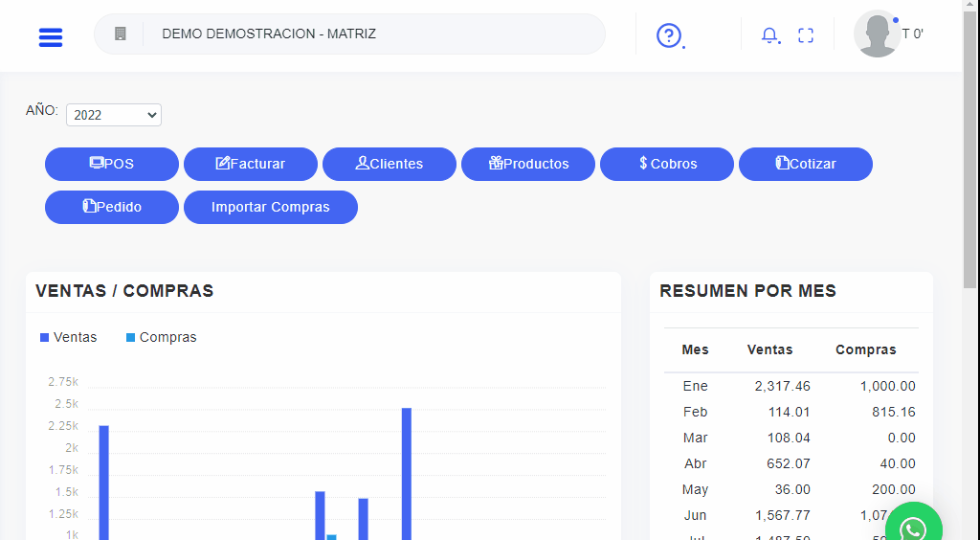
Task: Open the POS module
Action: pos(112,164)
